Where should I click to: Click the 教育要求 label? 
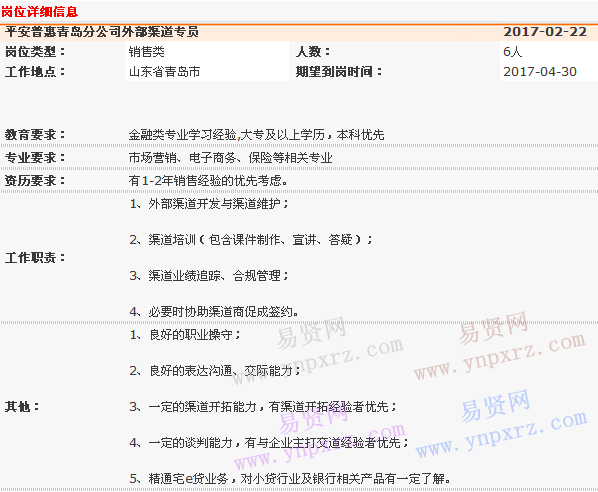tap(35, 134)
